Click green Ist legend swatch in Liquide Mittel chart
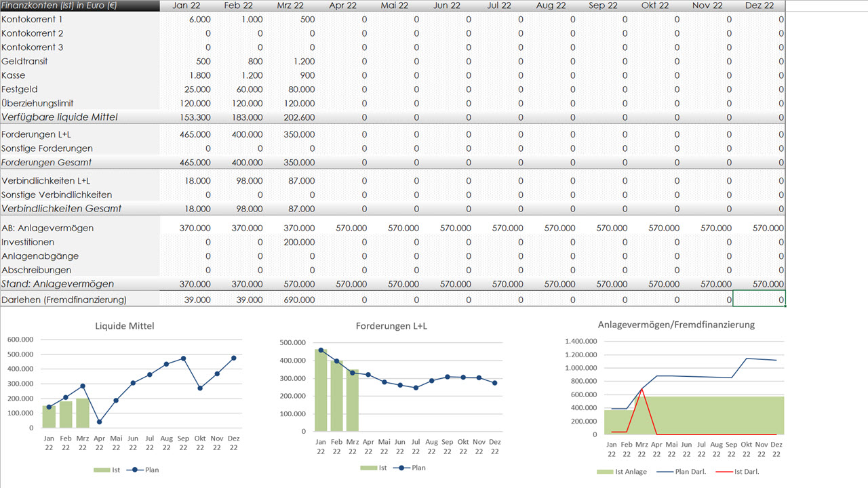Image resolution: width=868 pixels, height=488 pixels. pos(101,470)
